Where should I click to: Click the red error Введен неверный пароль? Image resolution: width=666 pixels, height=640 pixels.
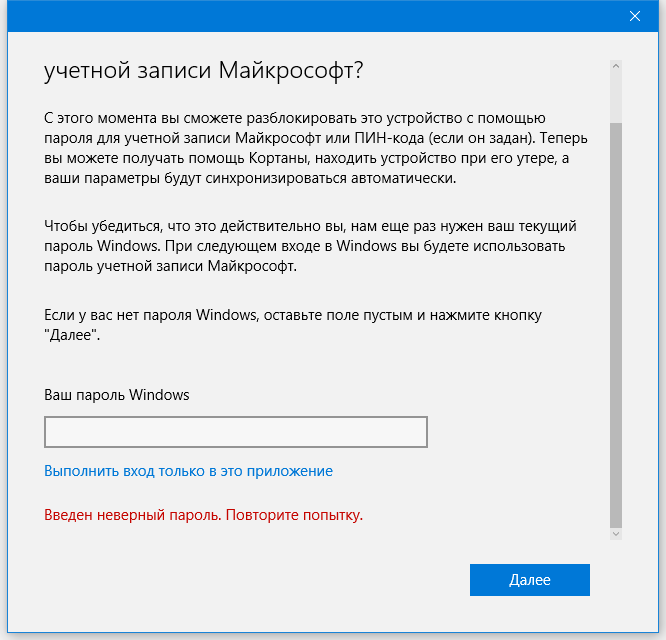[x=203, y=515]
